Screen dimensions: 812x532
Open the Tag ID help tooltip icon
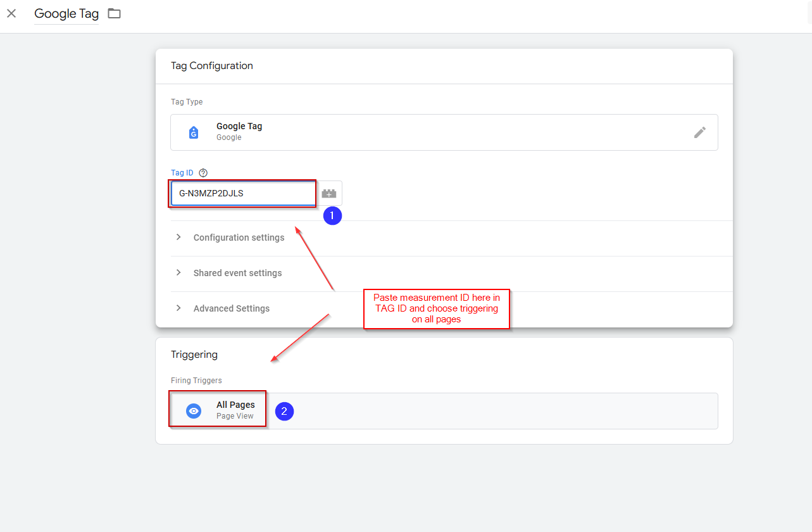(x=203, y=173)
